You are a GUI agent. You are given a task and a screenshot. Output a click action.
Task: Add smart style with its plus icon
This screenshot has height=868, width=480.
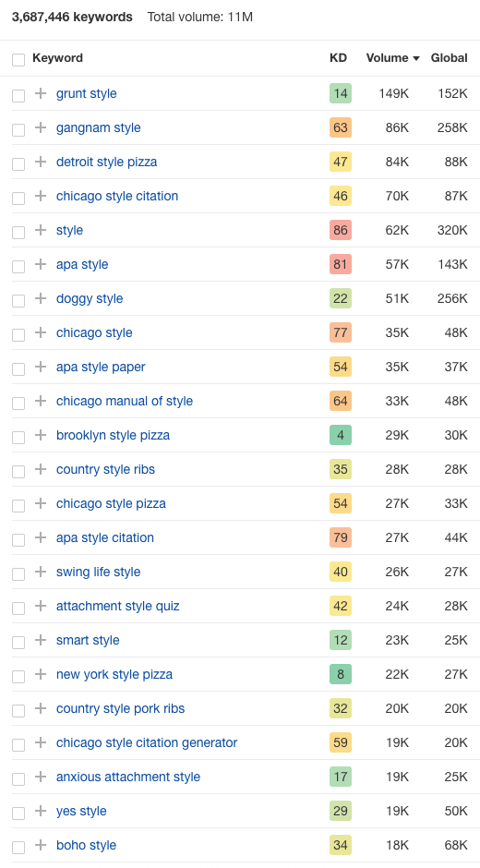click(x=41, y=641)
